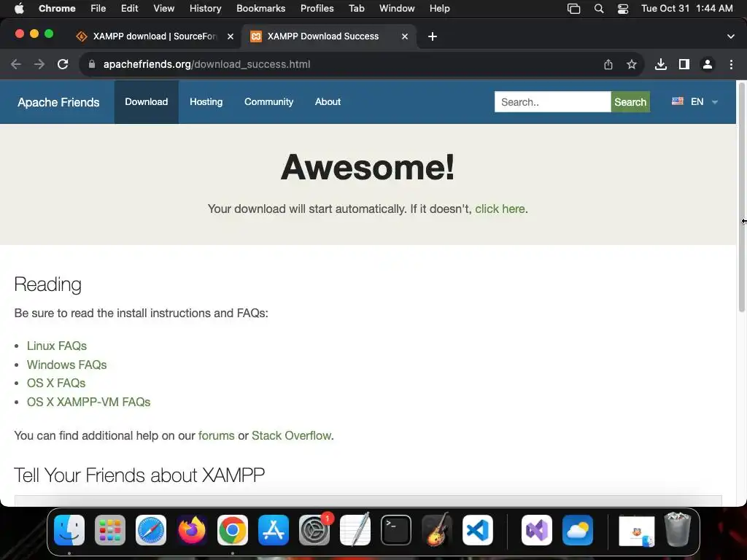The height and width of the screenshot is (560, 747).
Task: Open Chrome downloads tray icon
Action: tap(661, 64)
